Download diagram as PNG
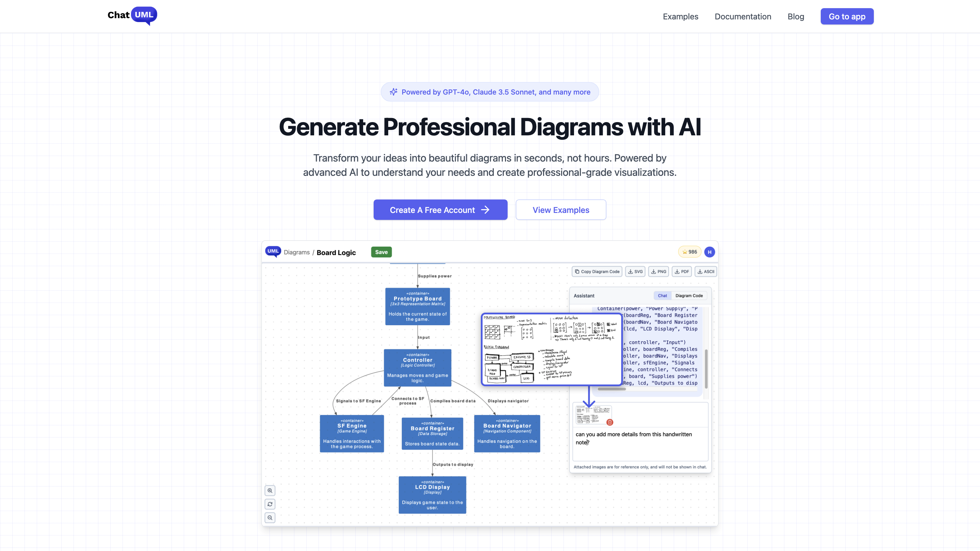The image size is (980, 551). (x=658, y=271)
